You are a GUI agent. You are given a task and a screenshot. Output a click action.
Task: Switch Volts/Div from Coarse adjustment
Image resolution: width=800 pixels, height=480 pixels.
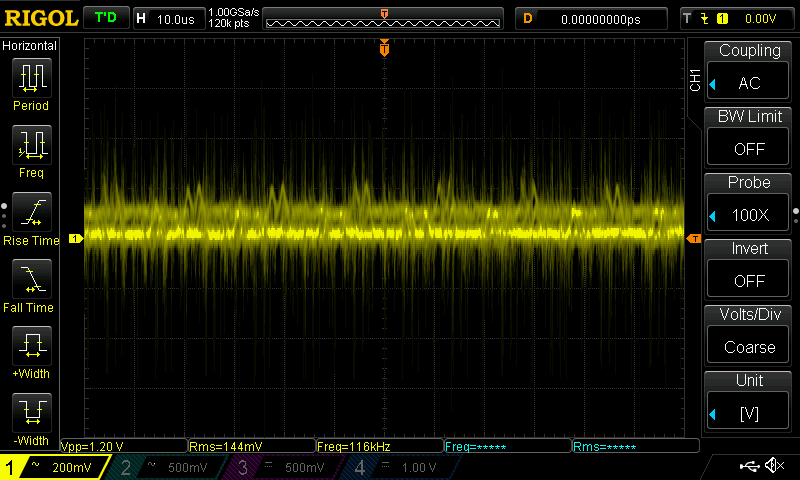(749, 336)
